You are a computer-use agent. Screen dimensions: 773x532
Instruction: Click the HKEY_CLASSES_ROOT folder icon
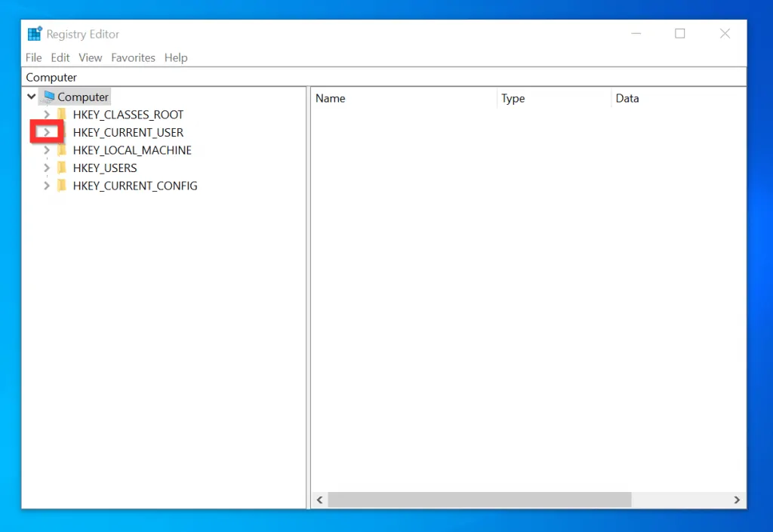62,114
